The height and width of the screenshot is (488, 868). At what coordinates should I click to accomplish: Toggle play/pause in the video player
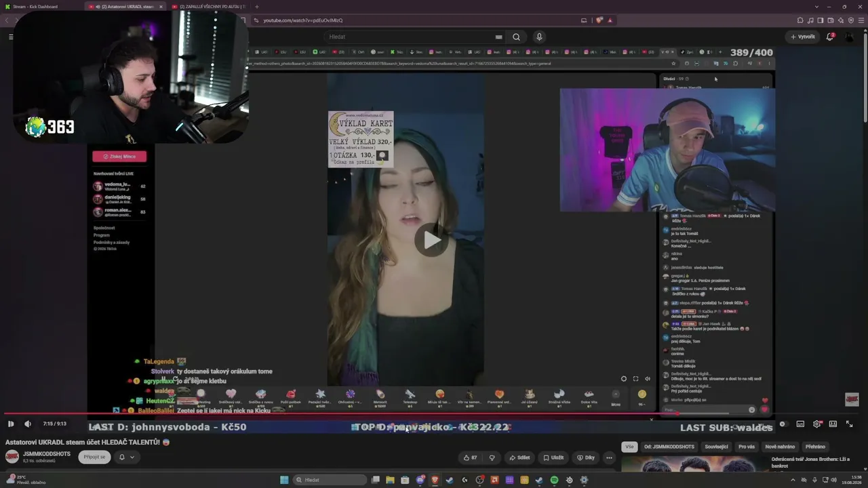click(x=11, y=424)
